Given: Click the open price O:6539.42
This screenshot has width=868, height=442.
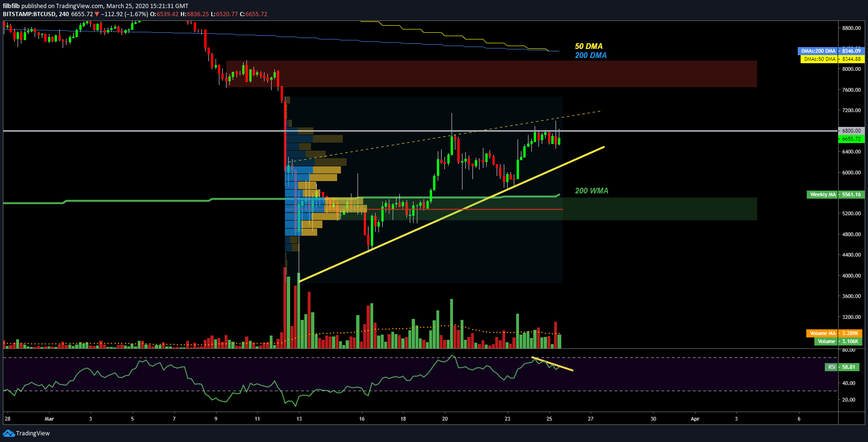Looking at the screenshot, I should click(x=164, y=14).
